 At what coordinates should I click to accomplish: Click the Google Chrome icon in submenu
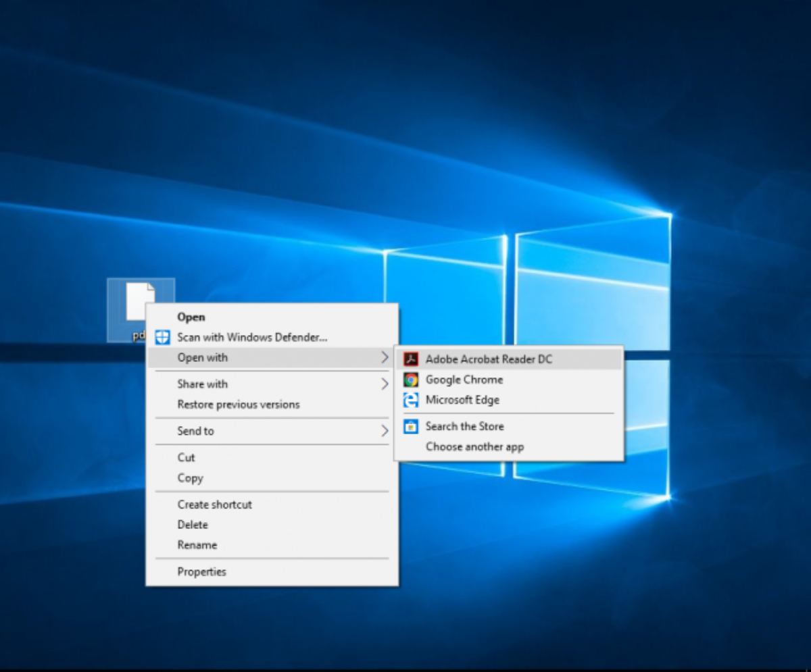click(x=411, y=380)
